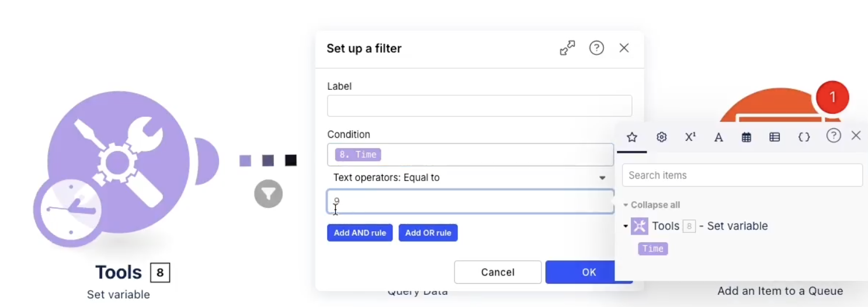Open array functions table tab
The width and height of the screenshot is (868, 307).
coord(775,137)
